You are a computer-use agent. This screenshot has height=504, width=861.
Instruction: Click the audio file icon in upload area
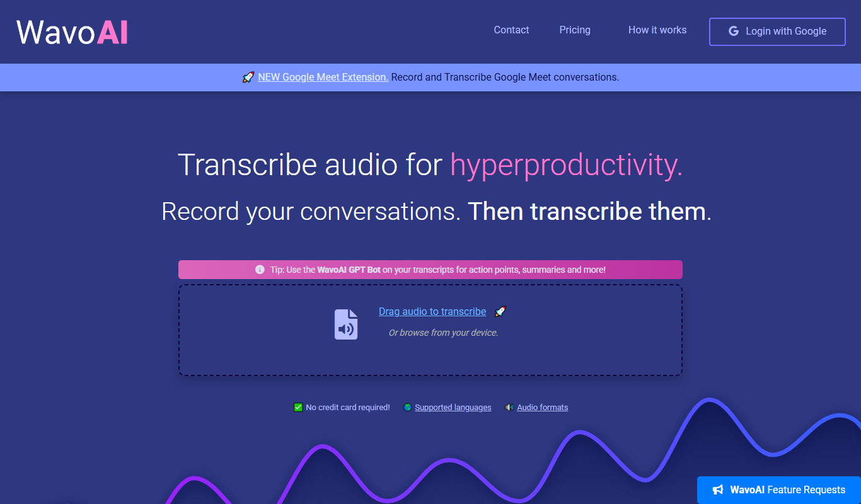click(x=345, y=324)
